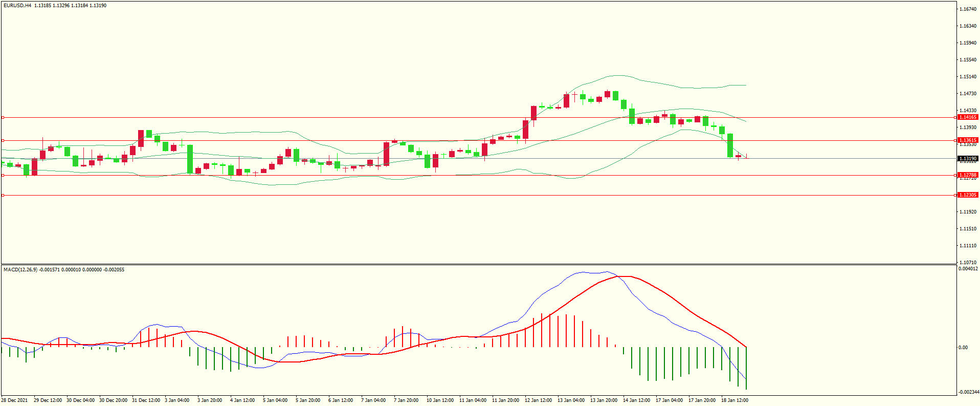Select the red 1.13615 price level tag
Image resolution: width=980 pixels, height=406 pixels.
click(x=967, y=140)
